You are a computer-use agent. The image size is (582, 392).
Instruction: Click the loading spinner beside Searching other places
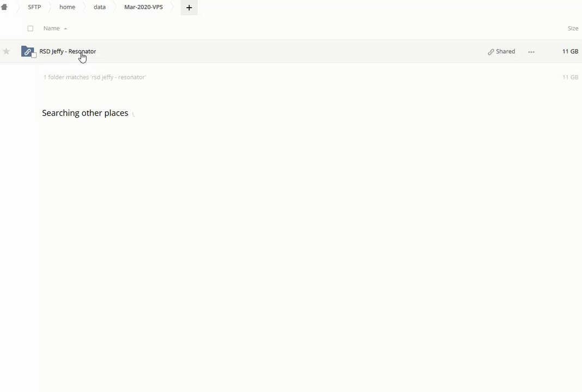click(134, 114)
